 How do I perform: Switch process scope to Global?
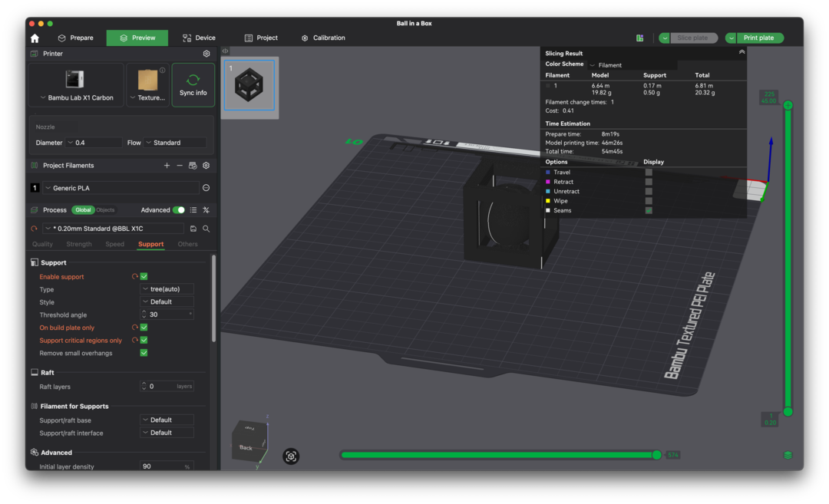coord(83,209)
